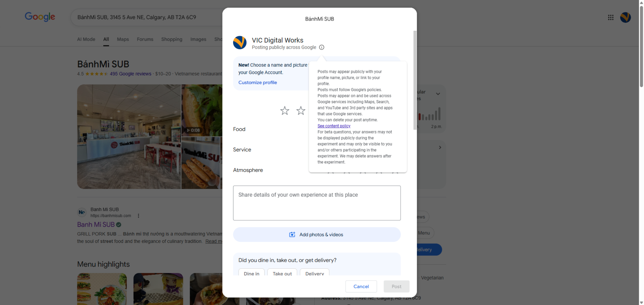Open the baguette bread photo thumbnail
Screen dimensions: 644x305
point(200,163)
